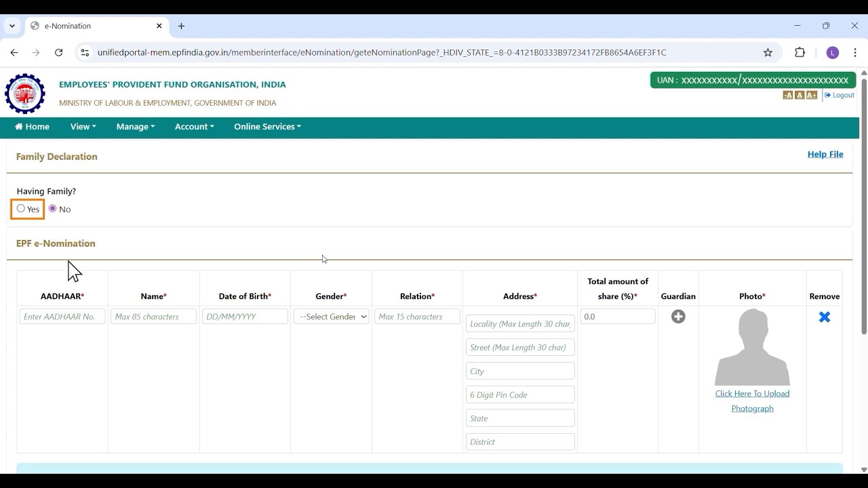Expand the Account menu
The image size is (868, 488).
click(x=195, y=127)
